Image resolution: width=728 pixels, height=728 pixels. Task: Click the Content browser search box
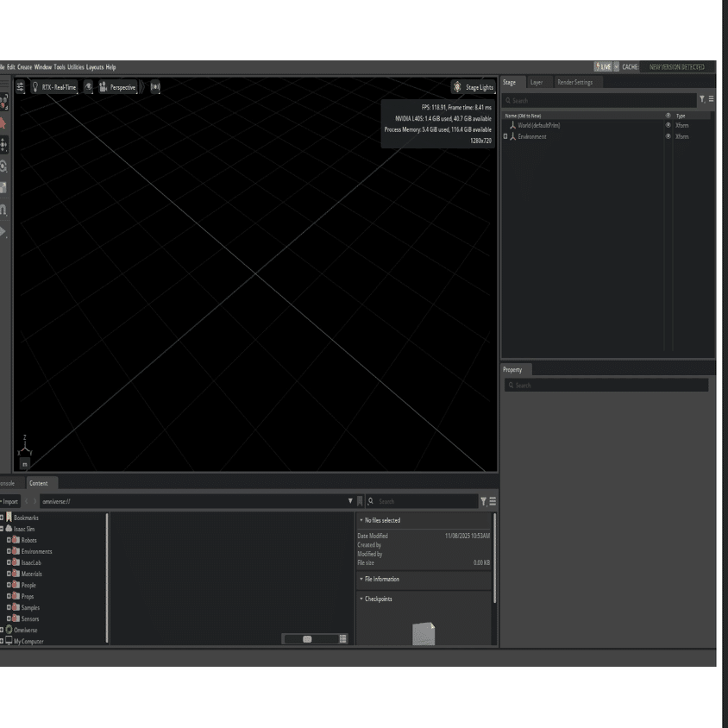click(x=423, y=501)
